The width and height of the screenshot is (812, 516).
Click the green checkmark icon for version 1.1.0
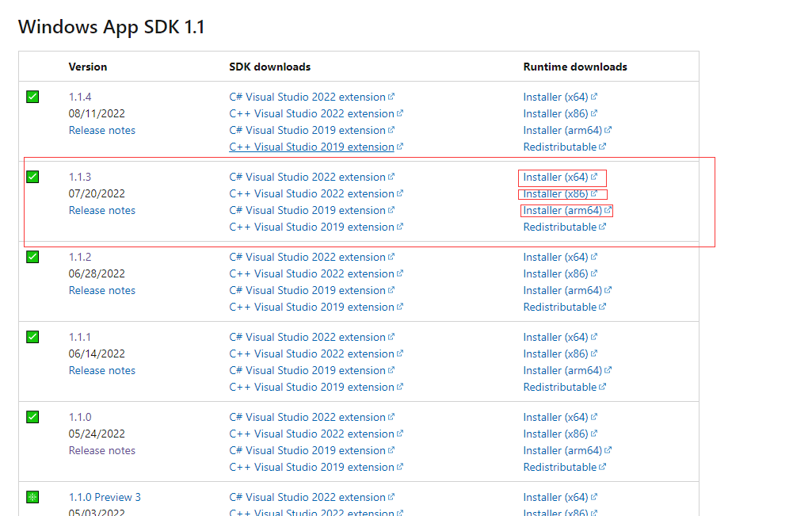(x=32, y=417)
